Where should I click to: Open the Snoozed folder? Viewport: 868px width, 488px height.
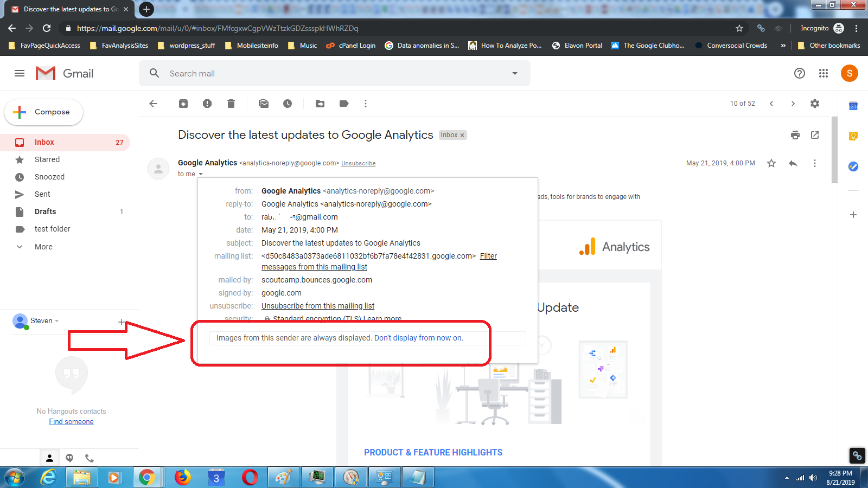[65, 177]
